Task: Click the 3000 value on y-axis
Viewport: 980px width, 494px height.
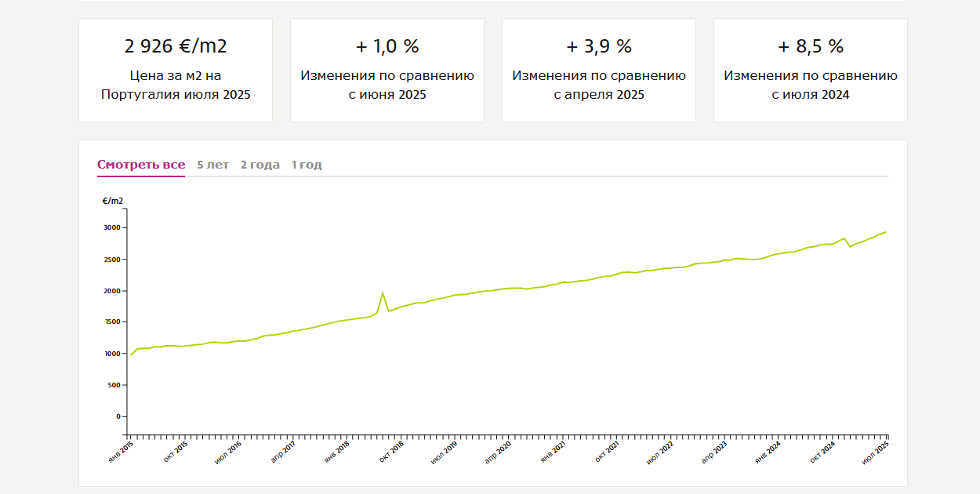Action: pos(112,228)
